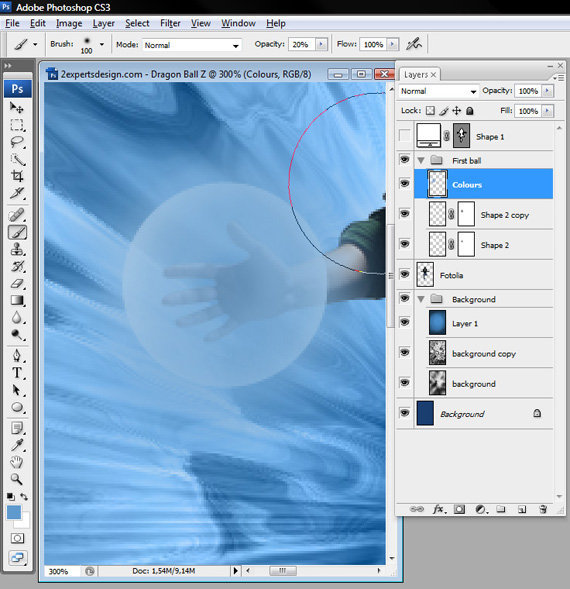This screenshot has width=570, height=589.
Task: Select the Path Selection tool
Action: [17, 390]
